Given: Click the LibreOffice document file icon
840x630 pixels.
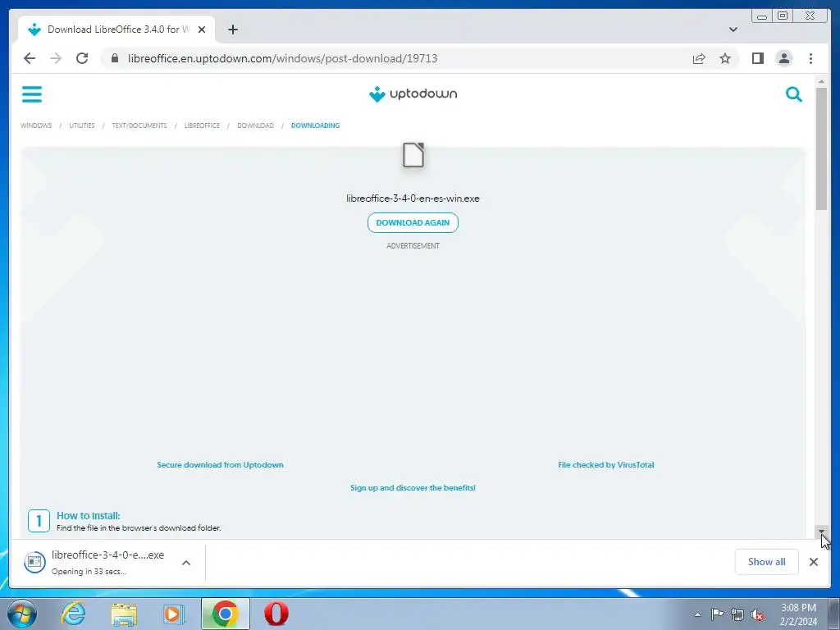Looking at the screenshot, I should pos(413,155).
